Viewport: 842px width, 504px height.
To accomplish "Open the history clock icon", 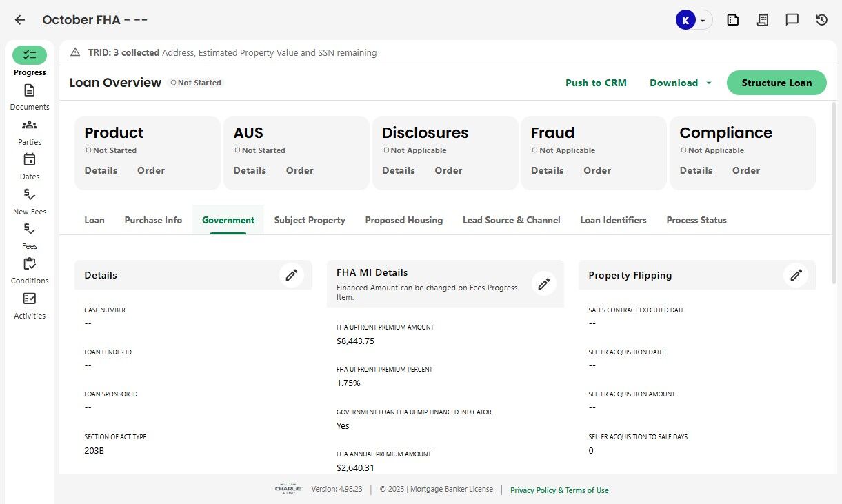I will pos(821,20).
